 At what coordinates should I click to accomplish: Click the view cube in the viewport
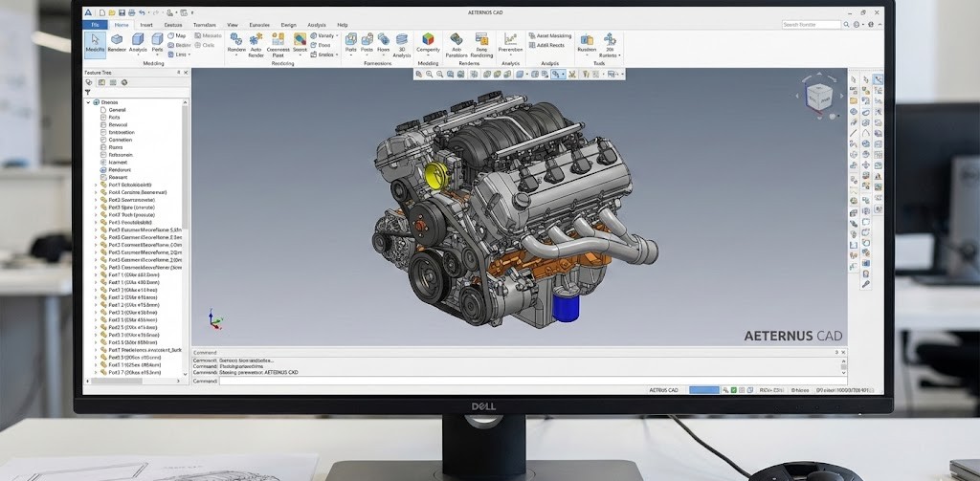point(818,95)
